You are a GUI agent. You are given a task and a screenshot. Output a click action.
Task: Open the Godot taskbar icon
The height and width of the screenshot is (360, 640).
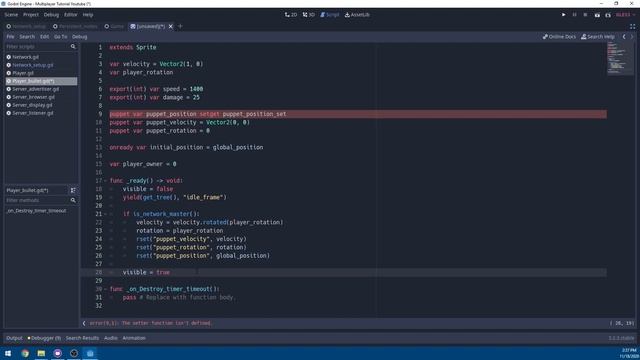[90, 353]
